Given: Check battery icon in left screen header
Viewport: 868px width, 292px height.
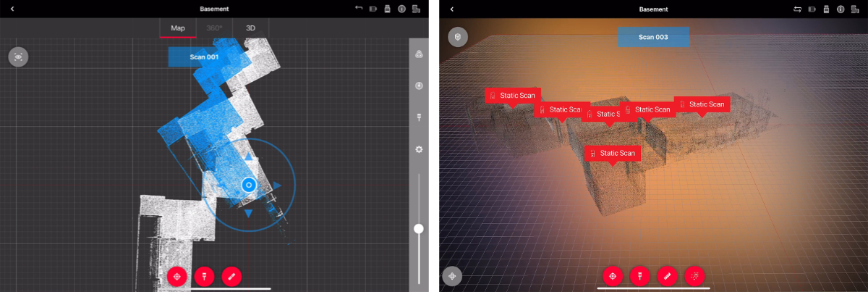Looking at the screenshot, I should point(373,9).
